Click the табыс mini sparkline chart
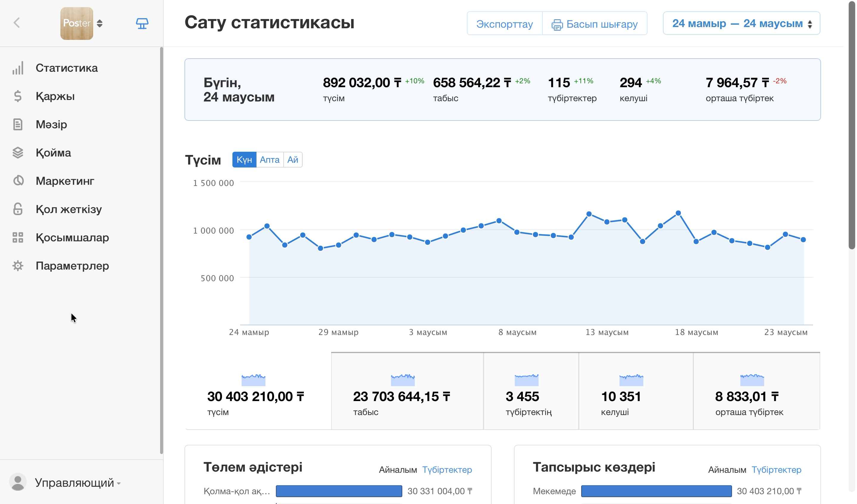 403,380
